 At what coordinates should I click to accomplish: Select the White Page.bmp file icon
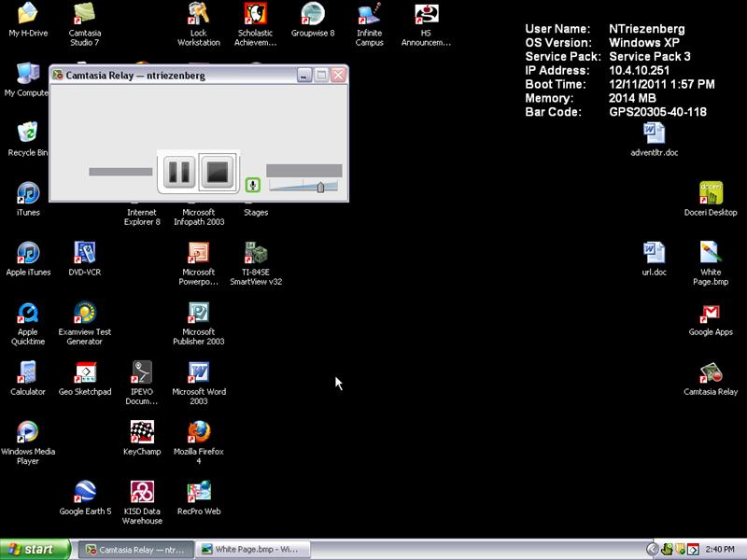(x=711, y=253)
